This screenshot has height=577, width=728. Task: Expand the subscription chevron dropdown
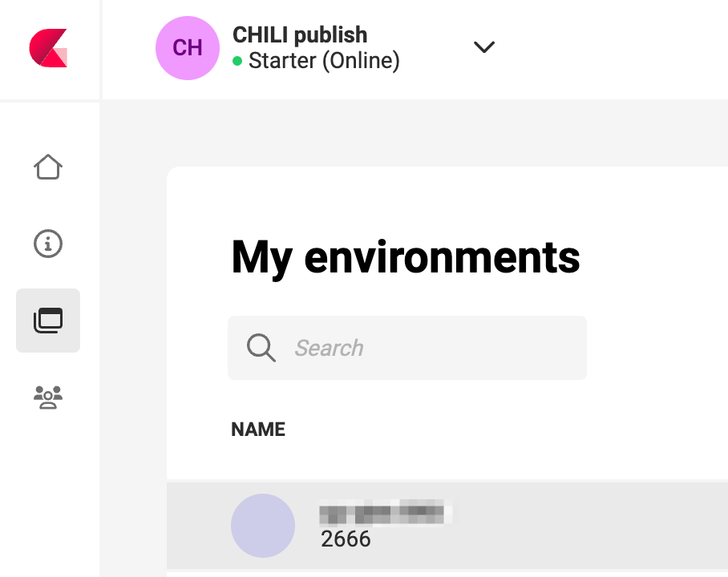pyautogui.click(x=483, y=47)
